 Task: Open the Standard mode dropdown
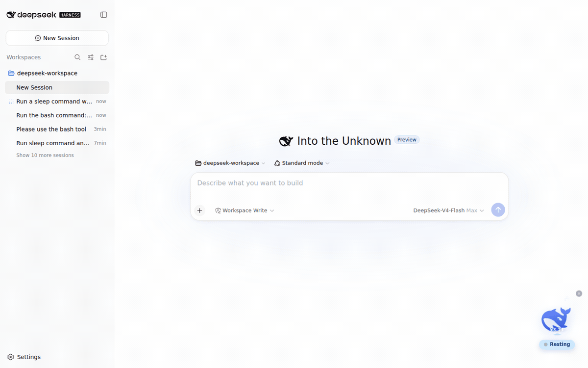click(x=302, y=163)
